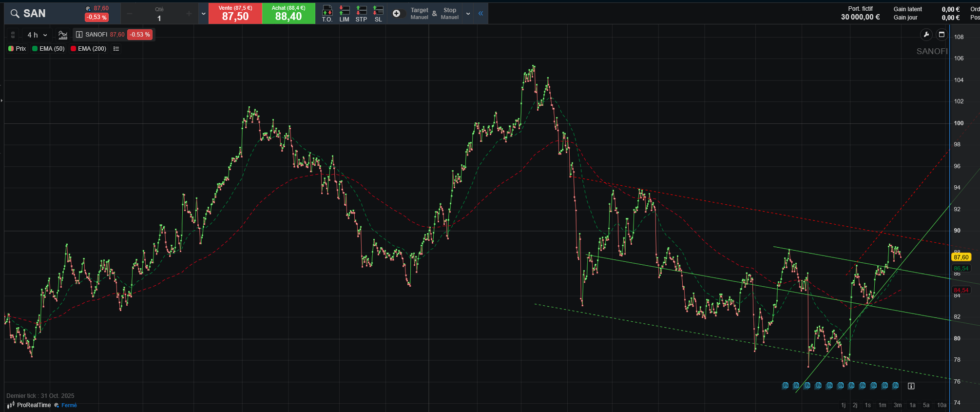Select the 1m time range
Viewport: 980px width, 412px height.
(x=882, y=405)
